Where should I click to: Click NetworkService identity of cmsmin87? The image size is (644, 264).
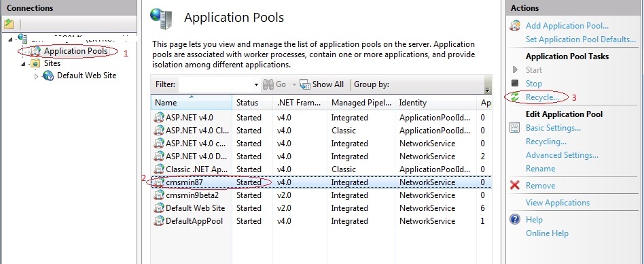[427, 182]
